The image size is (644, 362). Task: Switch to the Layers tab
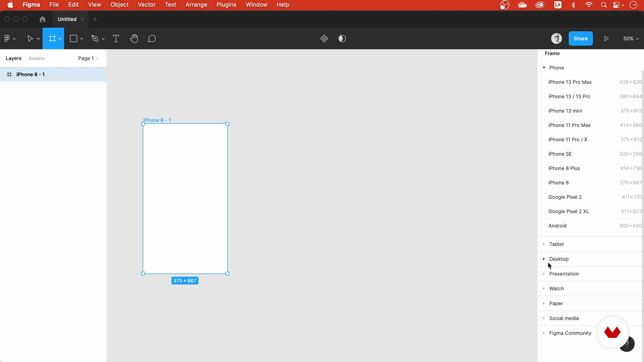pyautogui.click(x=13, y=58)
